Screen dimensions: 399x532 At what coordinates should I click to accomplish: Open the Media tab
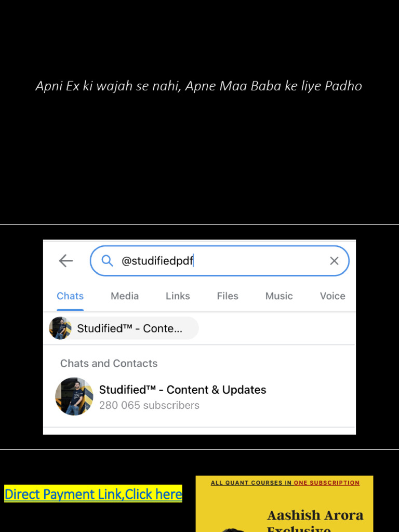pos(125,296)
